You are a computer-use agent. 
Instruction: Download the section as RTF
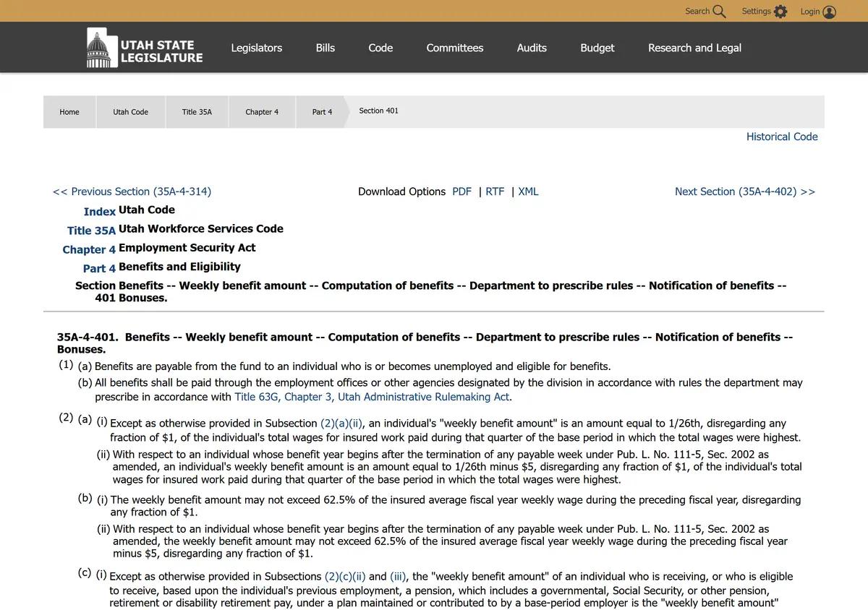point(495,192)
